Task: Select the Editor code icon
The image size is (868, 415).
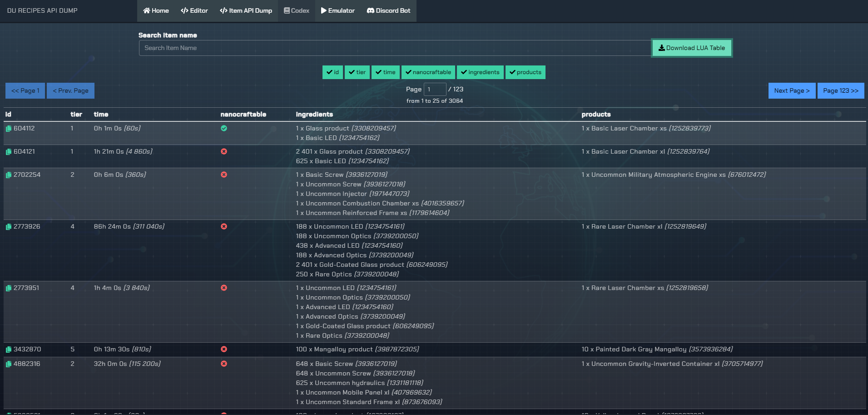Action: 184,10
